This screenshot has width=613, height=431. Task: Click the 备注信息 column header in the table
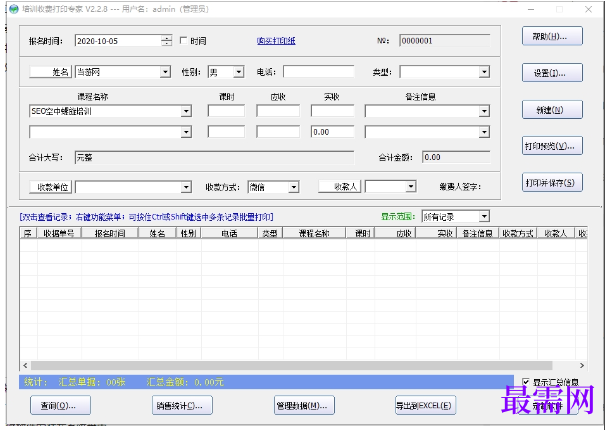pyautogui.click(x=478, y=233)
